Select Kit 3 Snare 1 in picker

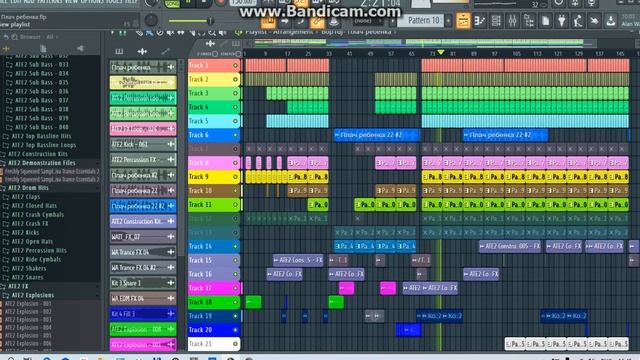click(143, 283)
